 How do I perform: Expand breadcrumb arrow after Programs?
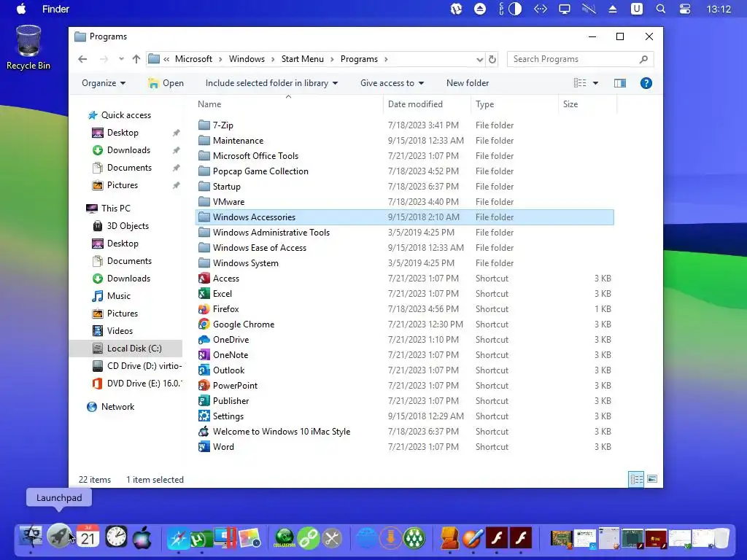point(386,60)
